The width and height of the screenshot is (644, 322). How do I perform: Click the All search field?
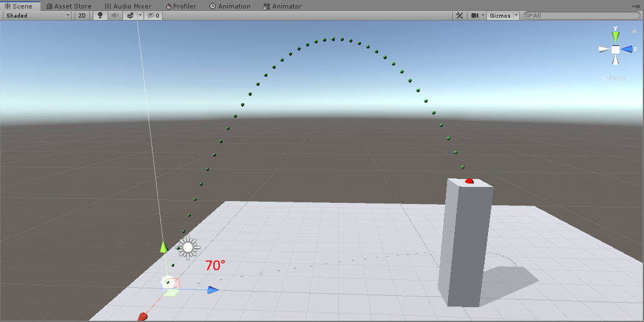(583, 15)
